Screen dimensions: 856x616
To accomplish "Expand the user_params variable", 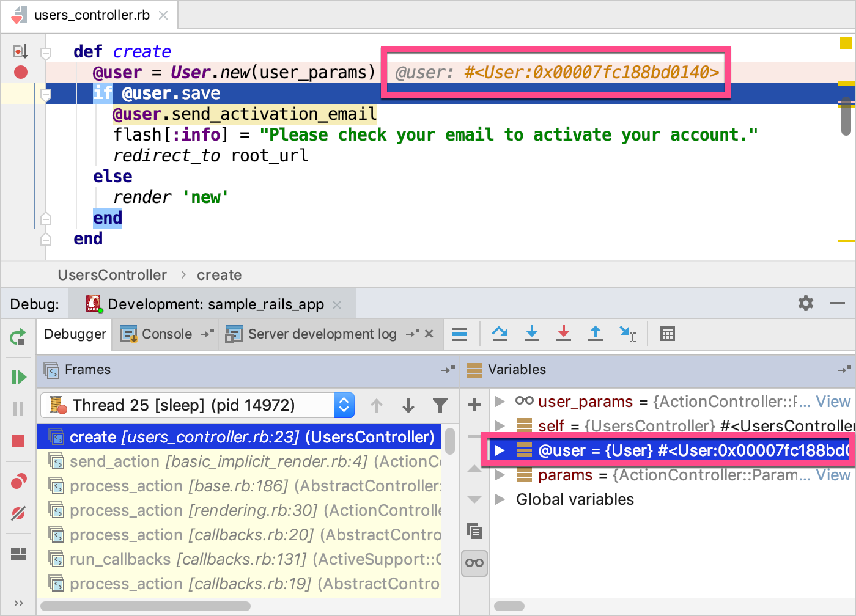I will (500, 402).
